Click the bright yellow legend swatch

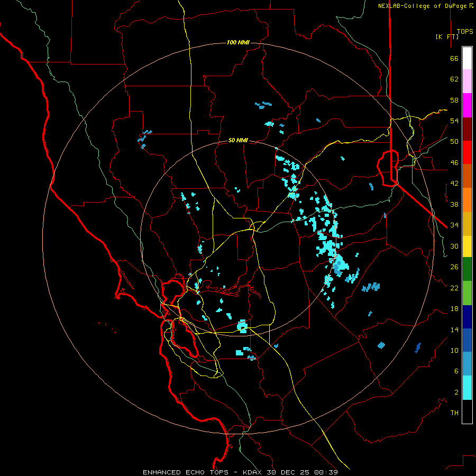pyautogui.click(x=467, y=246)
